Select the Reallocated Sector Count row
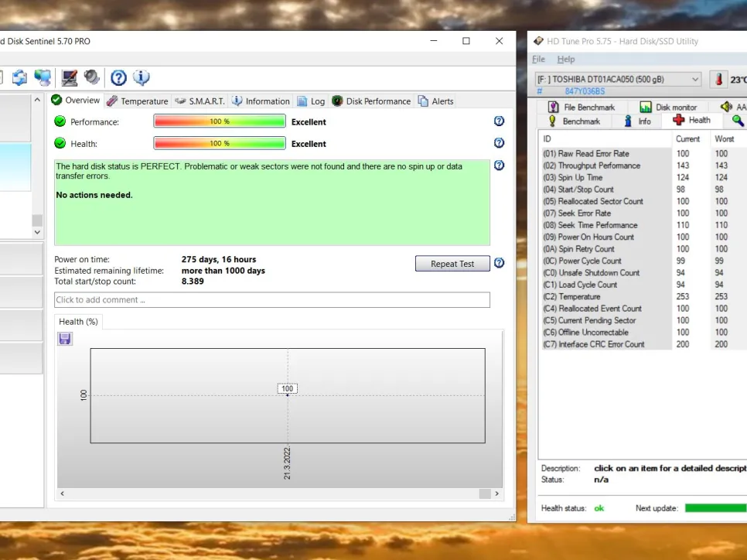 click(x=601, y=201)
